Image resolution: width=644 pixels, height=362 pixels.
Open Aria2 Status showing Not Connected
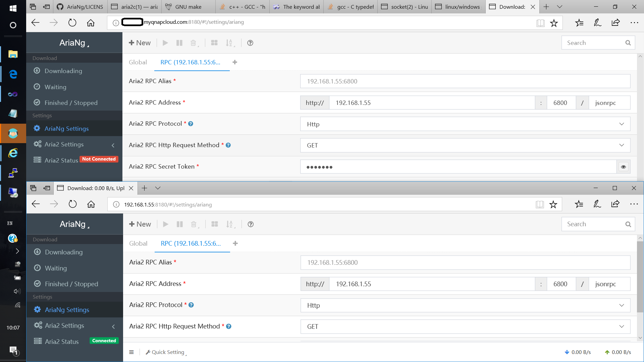(60, 160)
